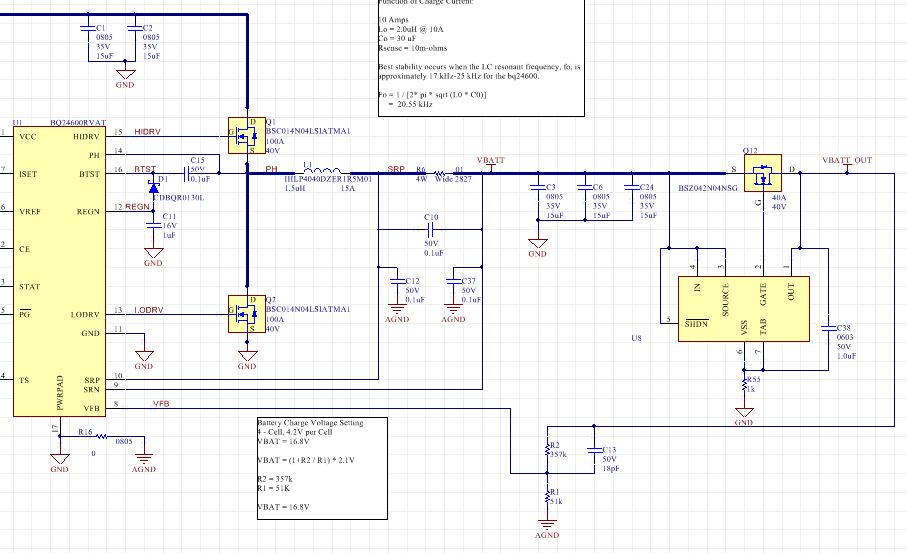
Task: Click the TS pin label on U1
Action: [x=24, y=381]
